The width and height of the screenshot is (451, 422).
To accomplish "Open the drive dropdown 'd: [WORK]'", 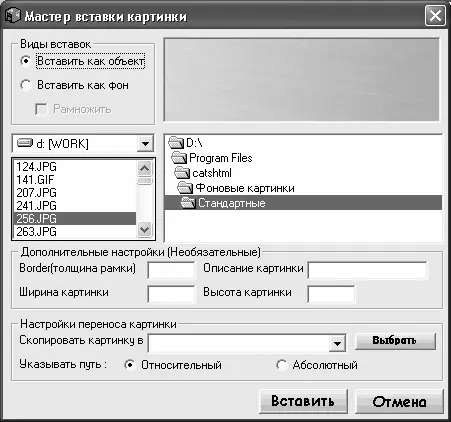I will point(145,144).
